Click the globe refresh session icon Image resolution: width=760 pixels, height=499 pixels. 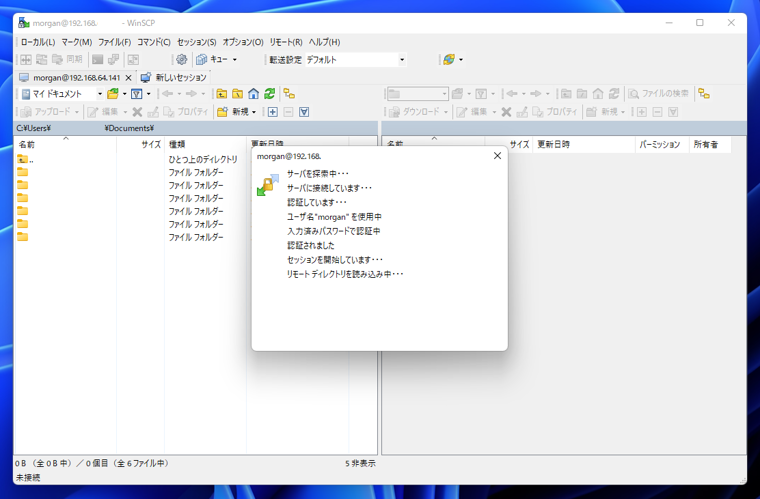pos(449,60)
